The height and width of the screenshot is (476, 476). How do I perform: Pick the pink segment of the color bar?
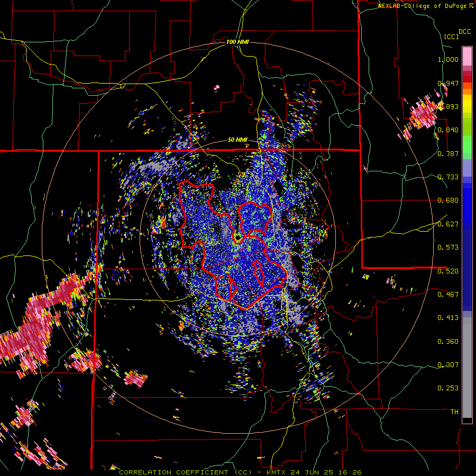(467, 57)
